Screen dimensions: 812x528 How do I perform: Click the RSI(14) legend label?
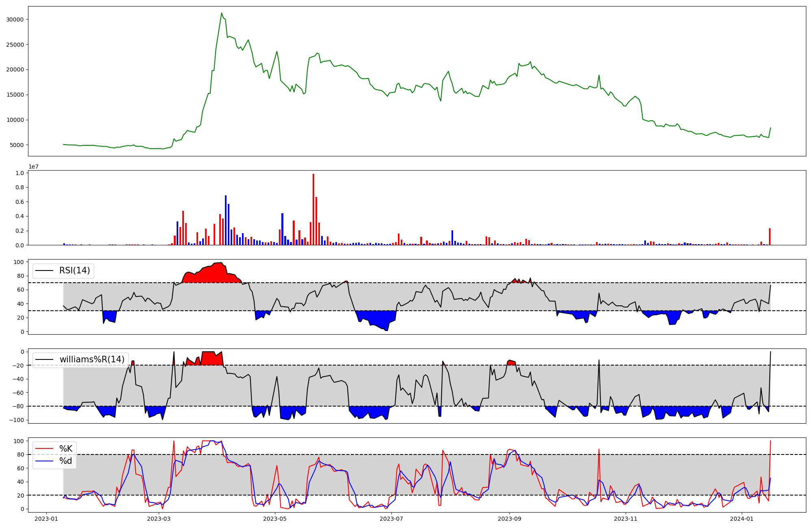(75, 270)
